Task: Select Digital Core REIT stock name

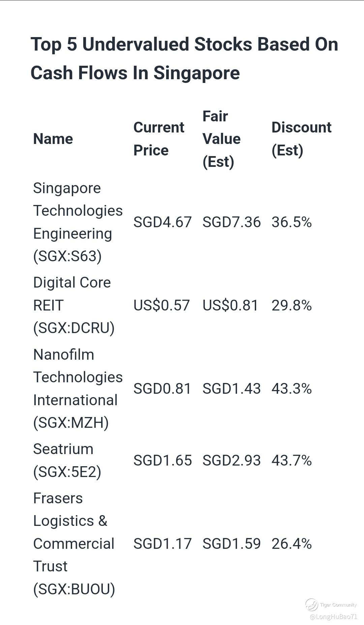Action: pyautogui.click(x=73, y=305)
